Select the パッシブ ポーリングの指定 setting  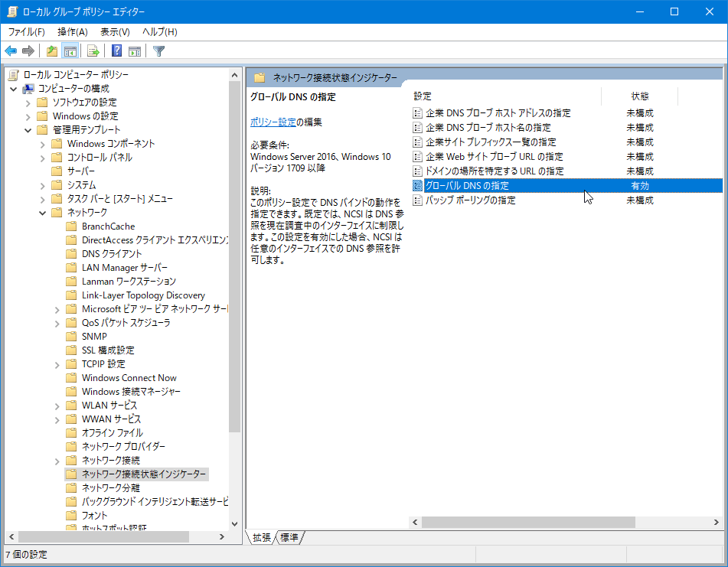[x=470, y=200]
